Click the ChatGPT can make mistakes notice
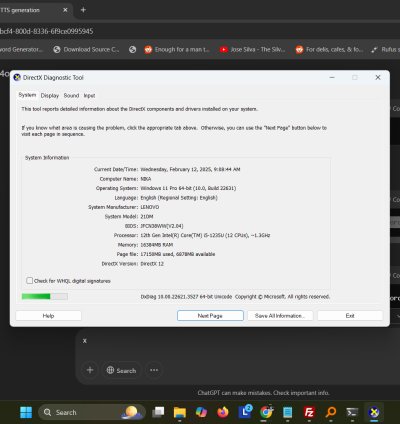Image resolution: width=400 pixels, height=424 pixels. tap(263, 393)
